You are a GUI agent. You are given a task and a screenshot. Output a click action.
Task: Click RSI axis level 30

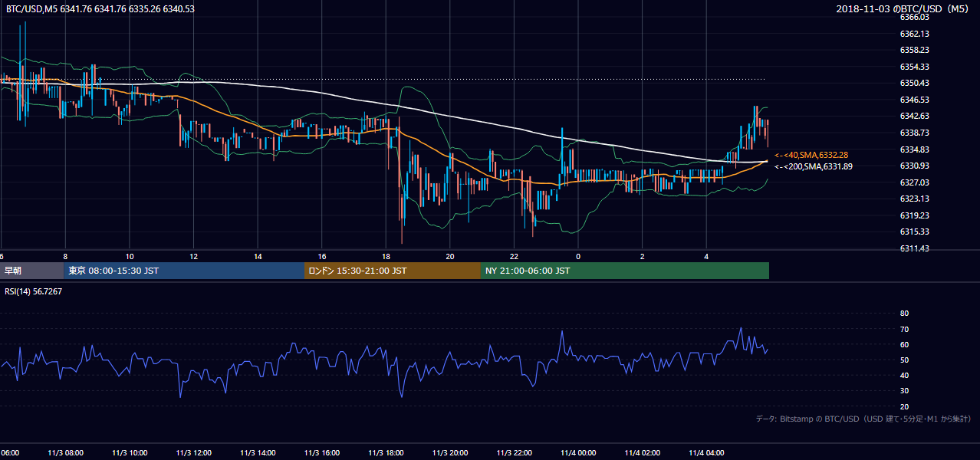click(904, 391)
